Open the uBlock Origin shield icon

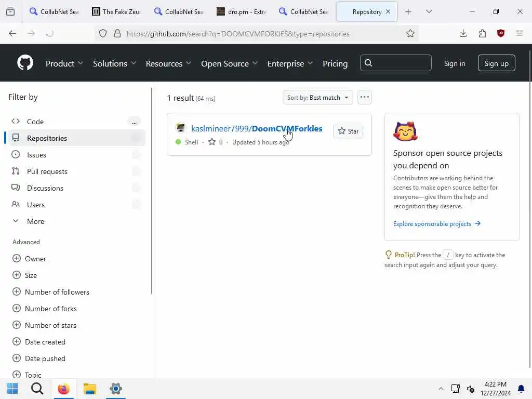pyautogui.click(x=500, y=33)
